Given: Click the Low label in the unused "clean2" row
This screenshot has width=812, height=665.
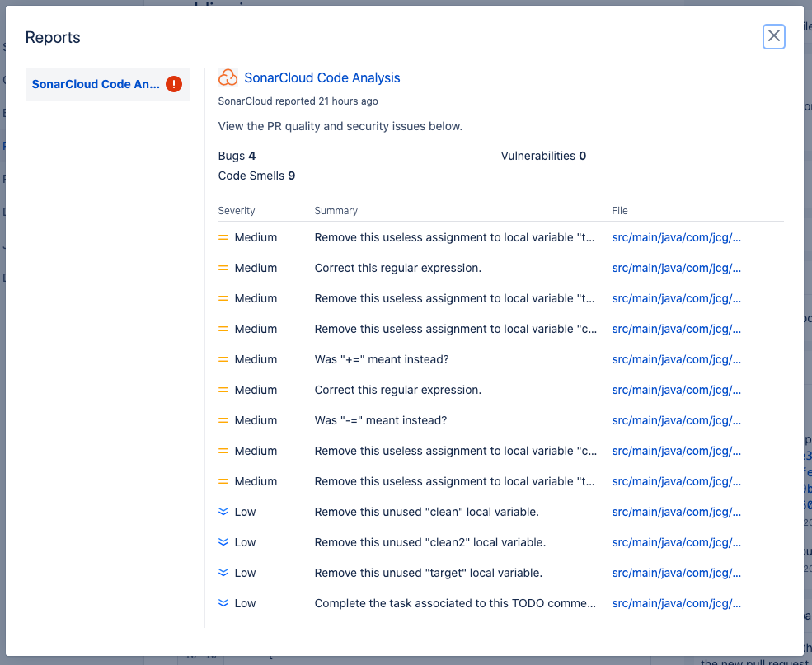Looking at the screenshot, I should [x=245, y=542].
